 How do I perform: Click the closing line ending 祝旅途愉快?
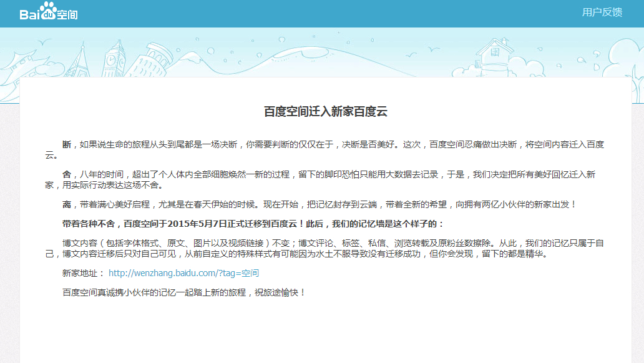(183, 292)
